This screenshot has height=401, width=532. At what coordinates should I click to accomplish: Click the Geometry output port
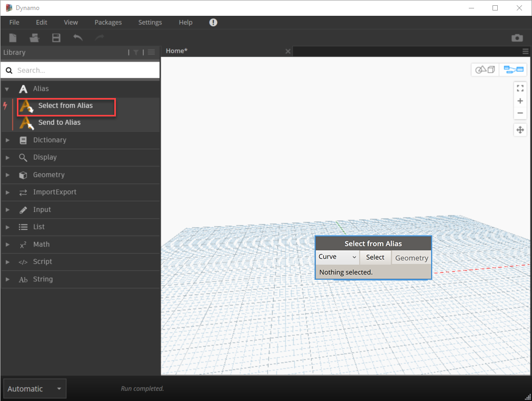pos(411,258)
